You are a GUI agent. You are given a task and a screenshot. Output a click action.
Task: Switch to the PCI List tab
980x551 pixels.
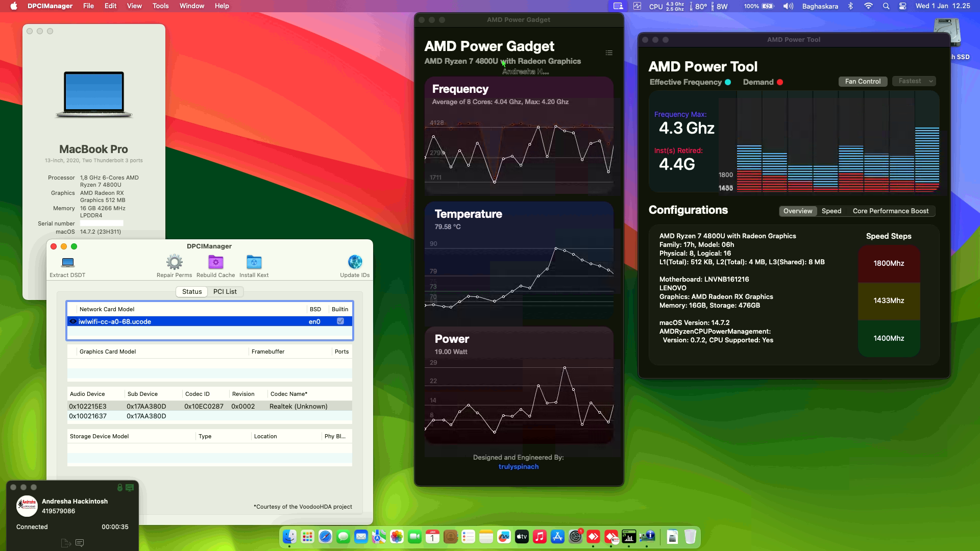(225, 291)
